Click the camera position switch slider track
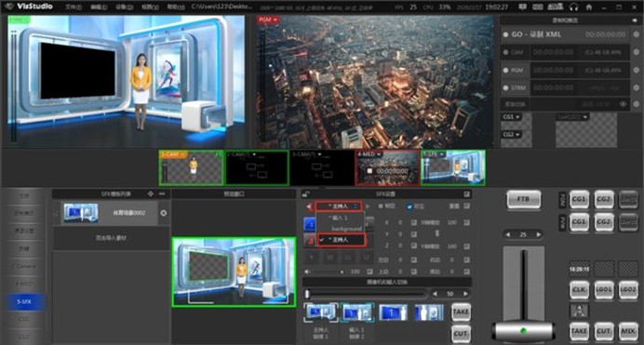This screenshot has height=345, width=644. click(366, 294)
